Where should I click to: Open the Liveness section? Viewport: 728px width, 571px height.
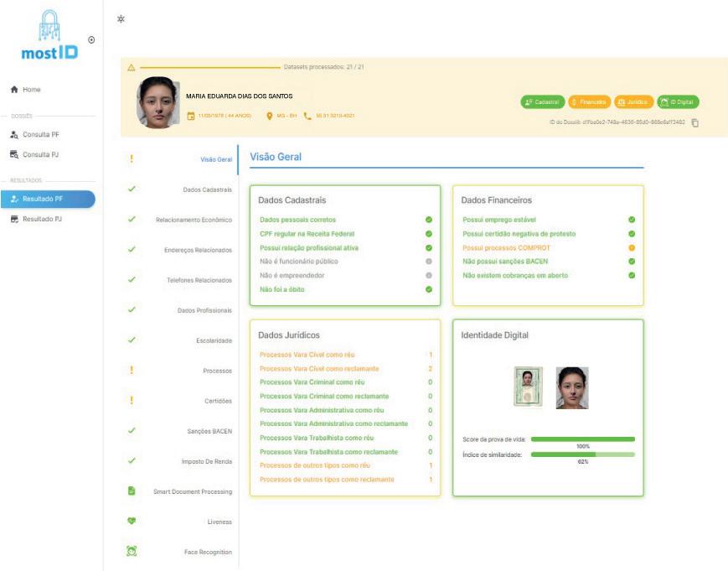coord(219,522)
